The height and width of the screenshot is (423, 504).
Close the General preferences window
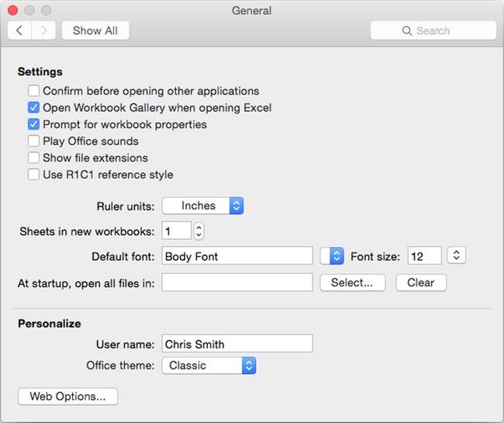13,10
